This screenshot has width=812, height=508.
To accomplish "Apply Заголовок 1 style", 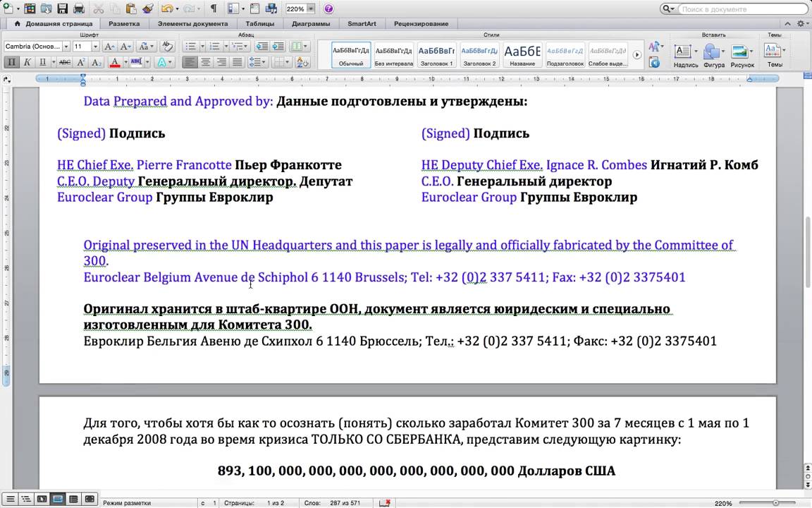I will point(436,55).
